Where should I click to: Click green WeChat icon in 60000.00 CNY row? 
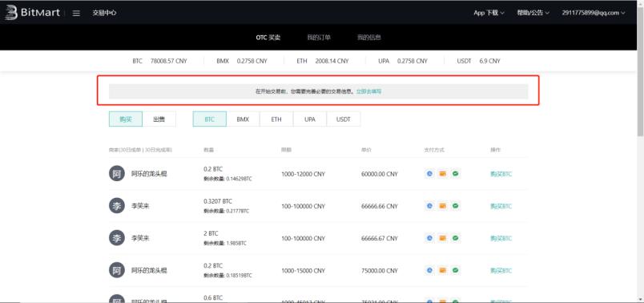(455, 174)
